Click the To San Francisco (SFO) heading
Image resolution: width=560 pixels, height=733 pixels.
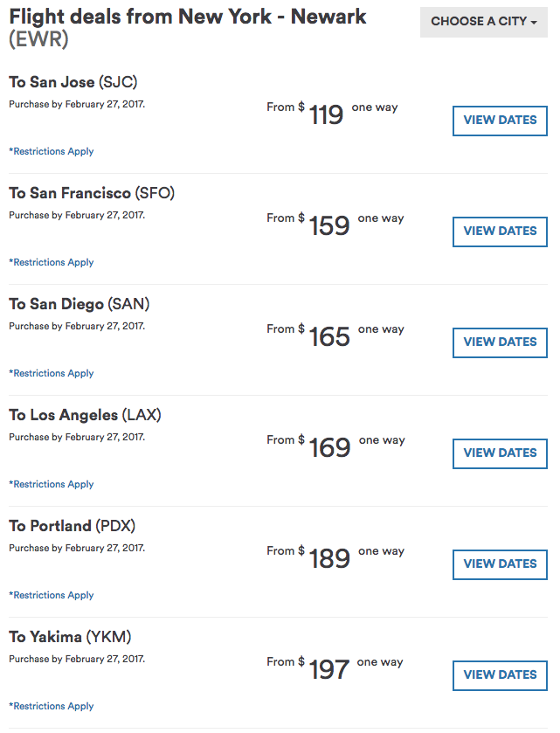[x=92, y=193]
